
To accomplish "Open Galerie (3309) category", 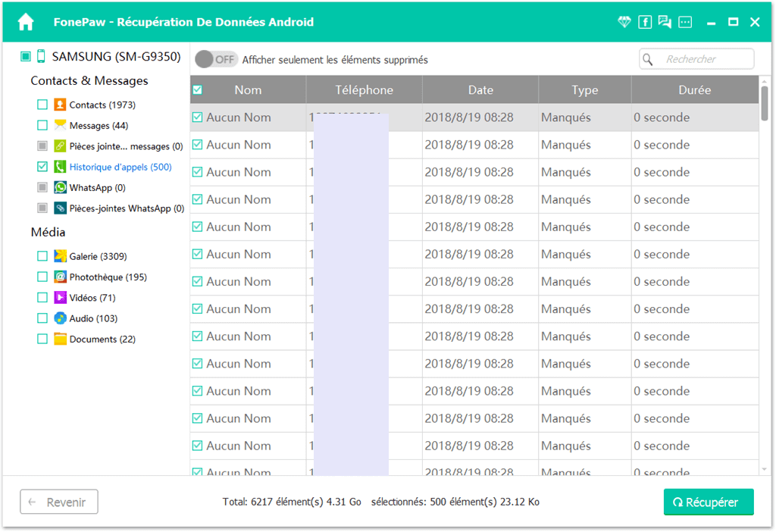I will pos(98,256).
